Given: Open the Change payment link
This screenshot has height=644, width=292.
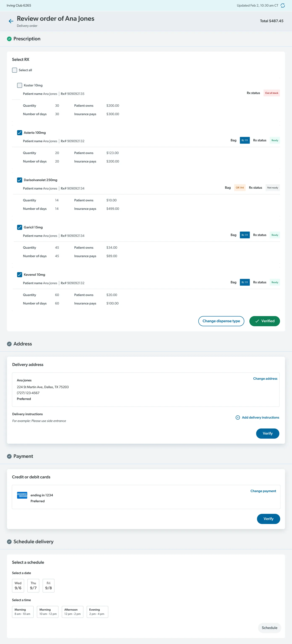Looking at the screenshot, I should 263,491.
